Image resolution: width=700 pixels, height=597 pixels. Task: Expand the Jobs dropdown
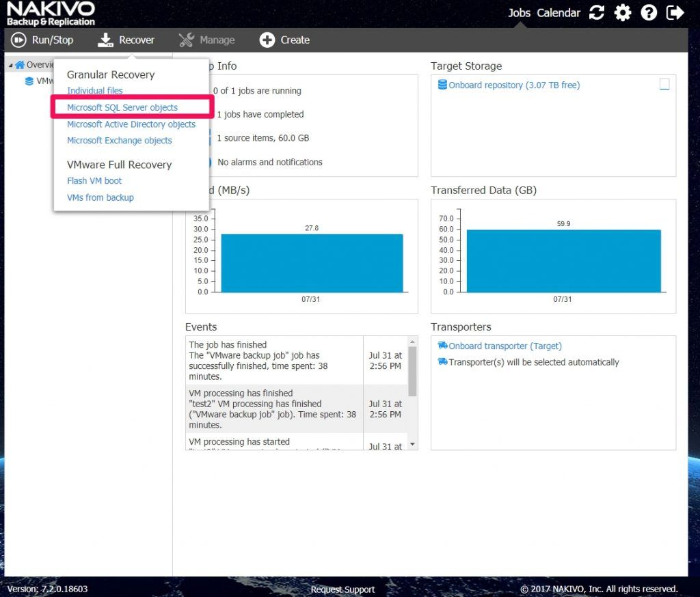[x=519, y=12]
